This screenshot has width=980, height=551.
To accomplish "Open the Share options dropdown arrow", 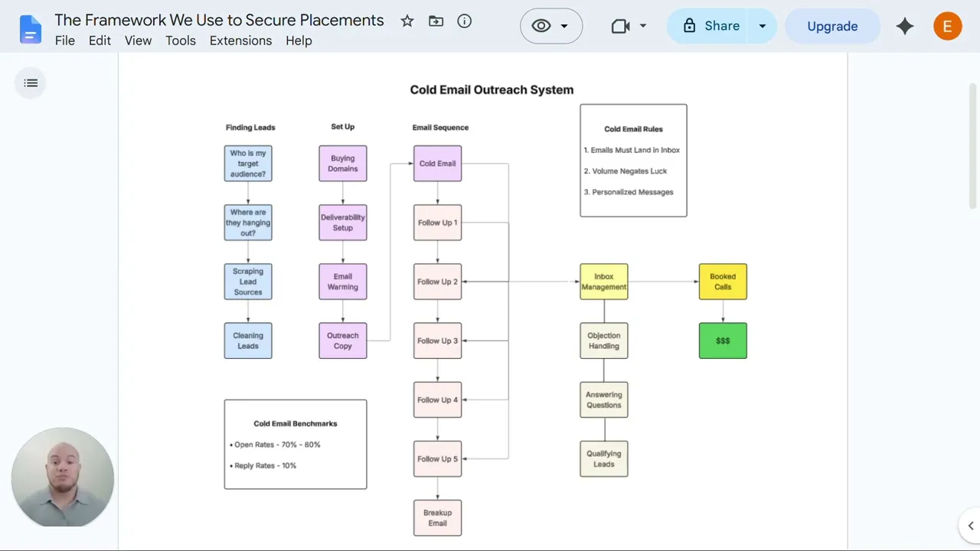I will [x=762, y=26].
